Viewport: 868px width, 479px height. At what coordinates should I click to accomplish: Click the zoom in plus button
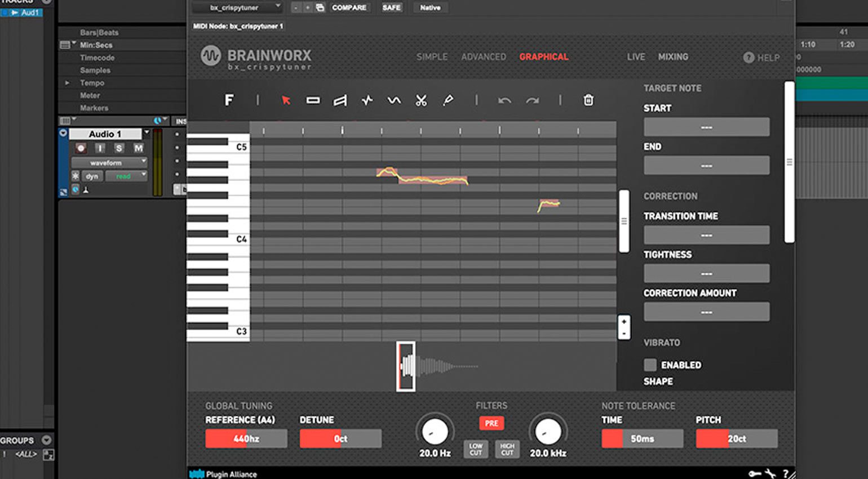point(624,322)
